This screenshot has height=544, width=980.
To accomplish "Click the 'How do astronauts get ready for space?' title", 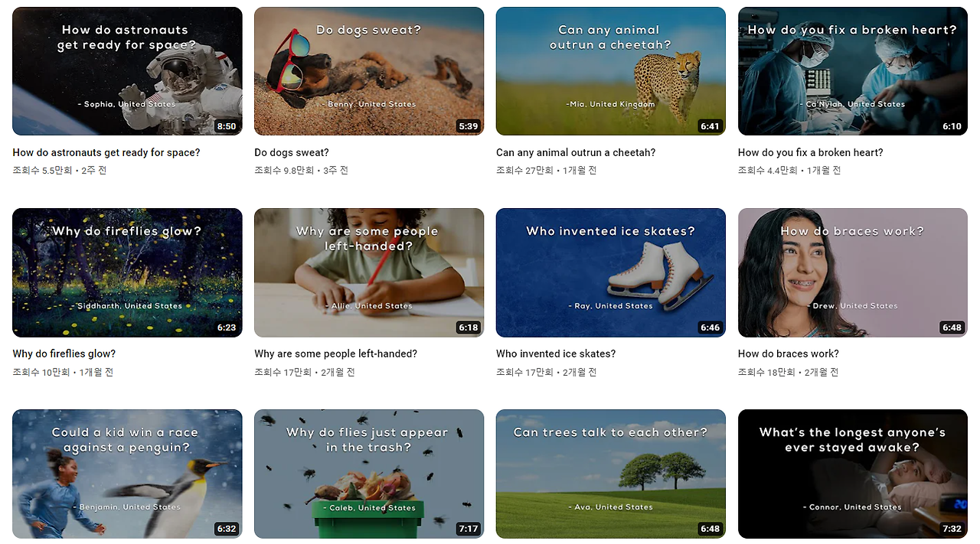I will tap(106, 152).
